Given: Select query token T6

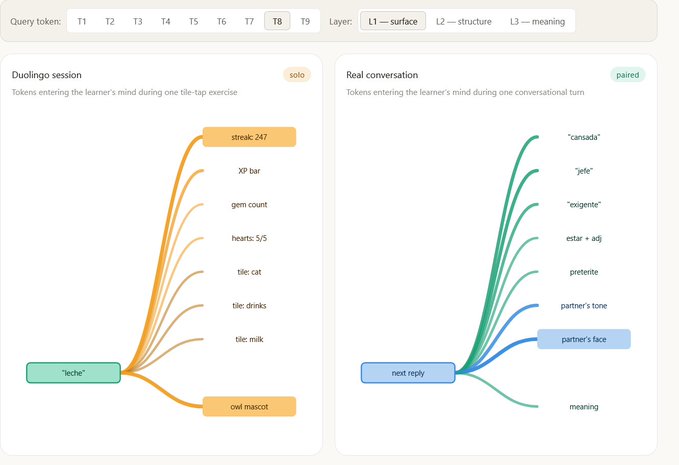Looking at the screenshot, I should 221,21.
